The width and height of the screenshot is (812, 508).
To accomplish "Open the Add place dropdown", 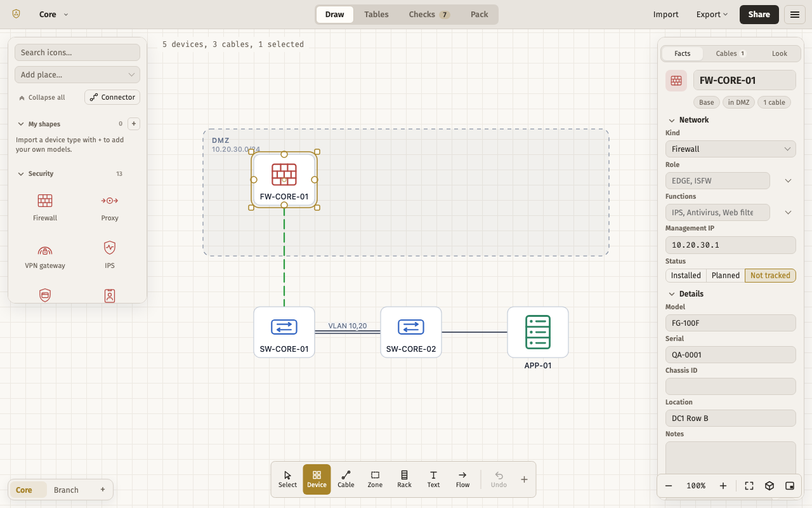I will tap(77, 75).
